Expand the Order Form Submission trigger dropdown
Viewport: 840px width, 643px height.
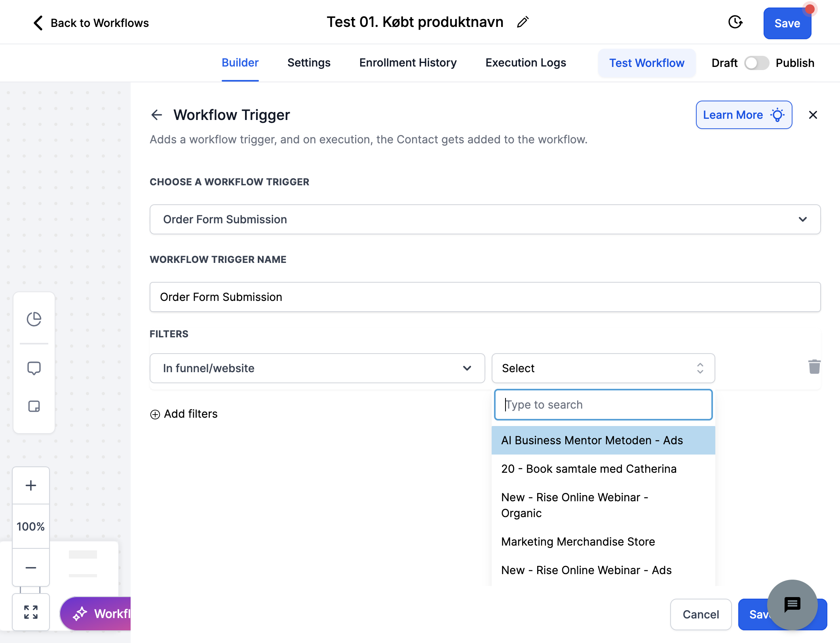[485, 219]
